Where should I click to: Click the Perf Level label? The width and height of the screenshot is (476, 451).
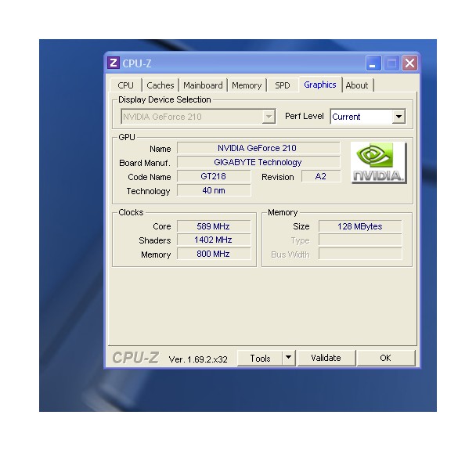point(305,116)
